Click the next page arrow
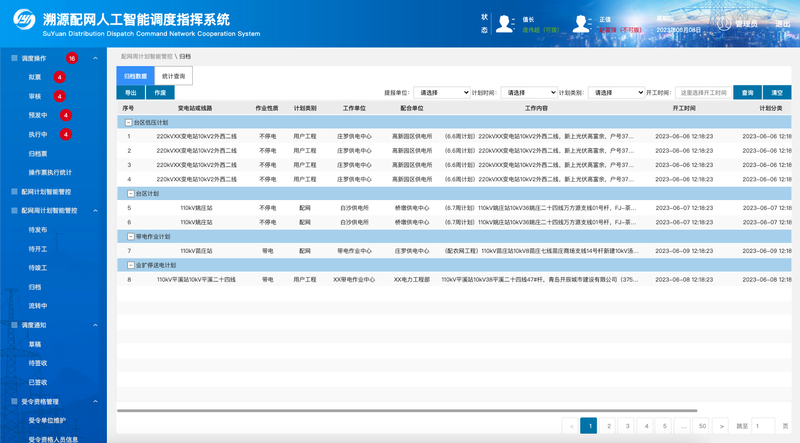800x443 pixels. pos(721,426)
